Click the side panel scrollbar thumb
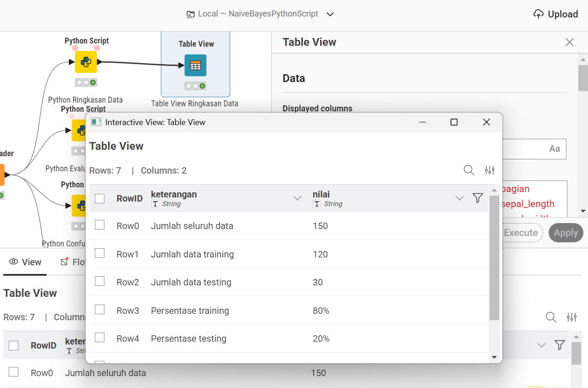 pyautogui.click(x=583, y=78)
